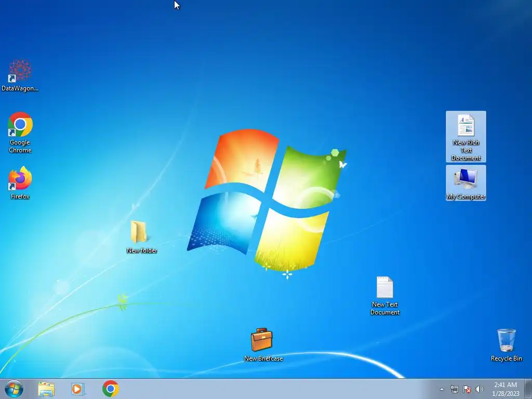This screenshot has width=532, height=399.
Task: Click the "New Briefcase" label text
Action: tap(263, 358)
